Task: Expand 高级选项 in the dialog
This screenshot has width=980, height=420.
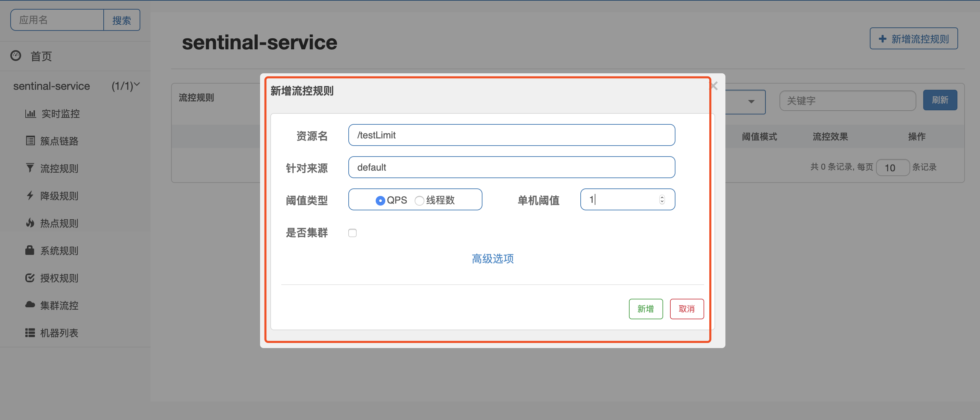Action: tap(492, 259)
